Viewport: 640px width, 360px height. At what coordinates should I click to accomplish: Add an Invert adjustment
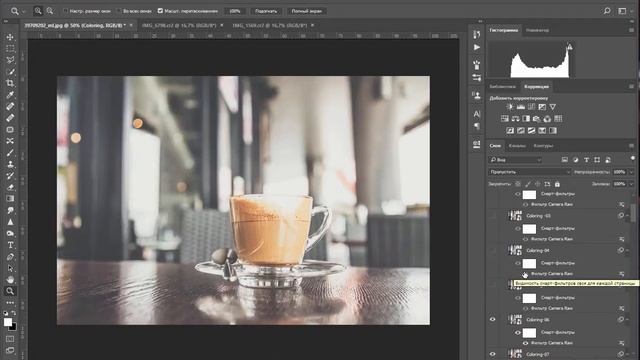(x=510, y=131)
